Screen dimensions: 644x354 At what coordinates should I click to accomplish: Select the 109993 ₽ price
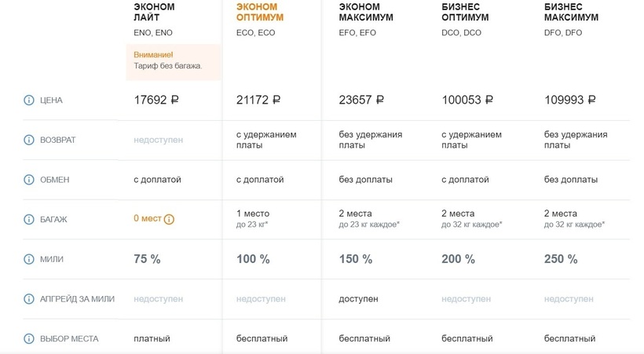pyautogui.click(x=570, y=100)
